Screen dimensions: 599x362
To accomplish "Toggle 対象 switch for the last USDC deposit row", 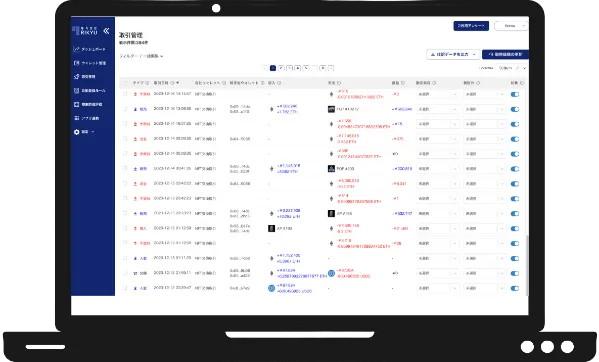I will pos(515,288).
